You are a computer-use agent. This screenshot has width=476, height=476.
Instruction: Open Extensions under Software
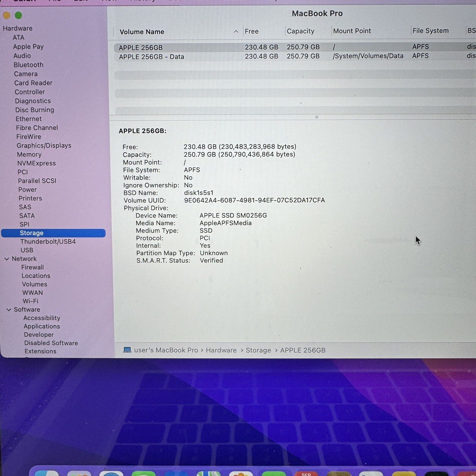40,351
